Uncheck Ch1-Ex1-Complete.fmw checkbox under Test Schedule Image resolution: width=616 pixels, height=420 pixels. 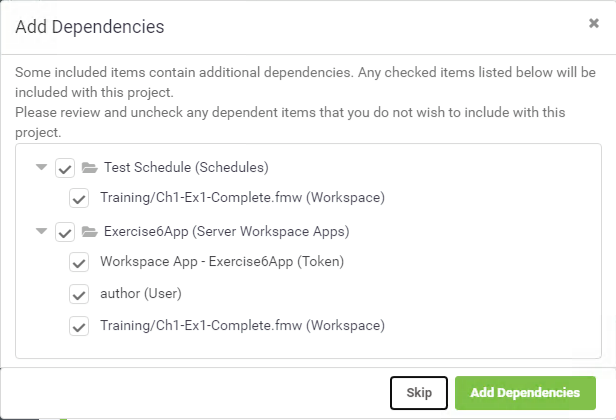click(79, 198)
